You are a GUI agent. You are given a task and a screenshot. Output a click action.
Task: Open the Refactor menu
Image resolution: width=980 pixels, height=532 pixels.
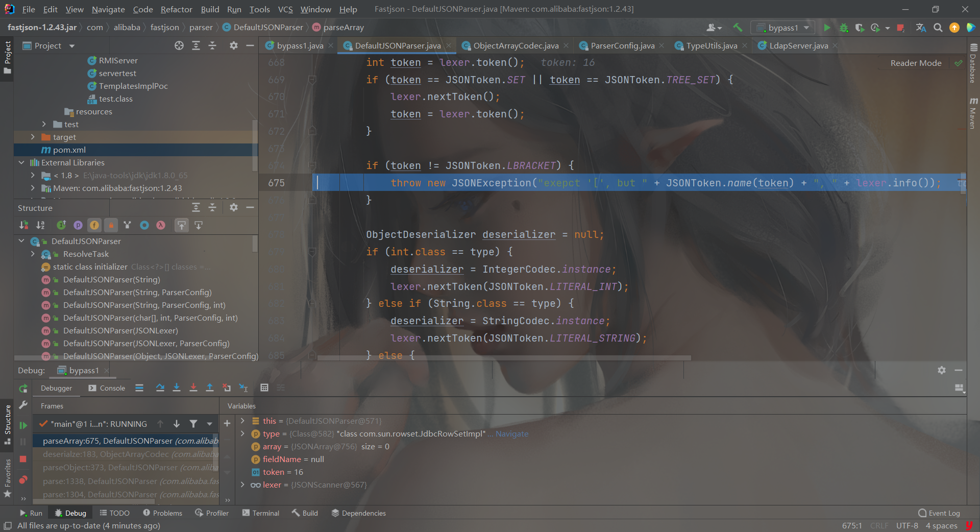tap(176, 9)
